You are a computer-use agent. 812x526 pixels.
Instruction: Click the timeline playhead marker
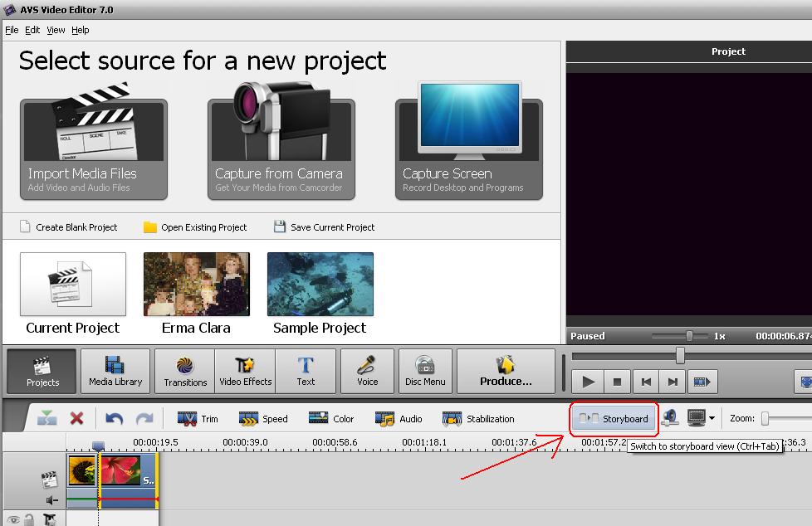point(98,446)
